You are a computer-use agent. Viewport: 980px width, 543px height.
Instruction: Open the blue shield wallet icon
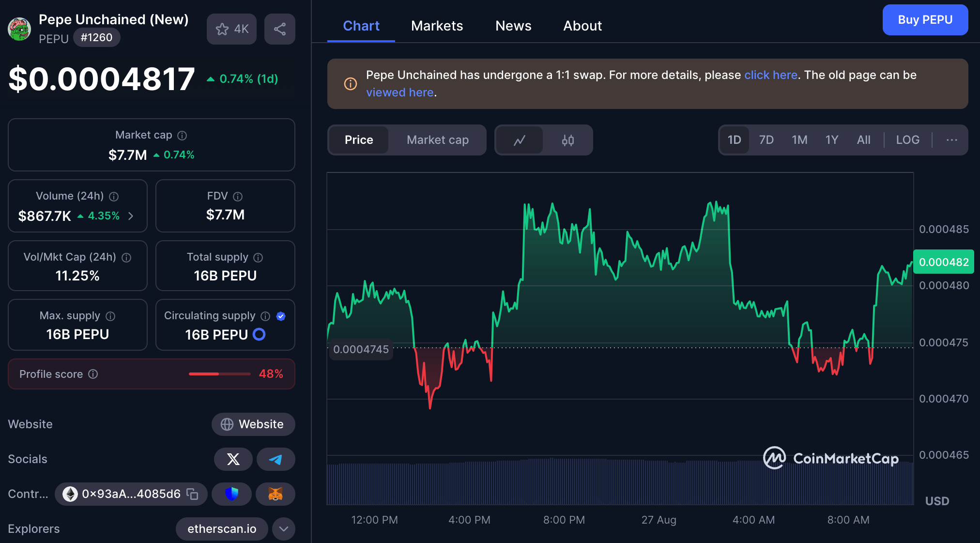coord(232,494)
